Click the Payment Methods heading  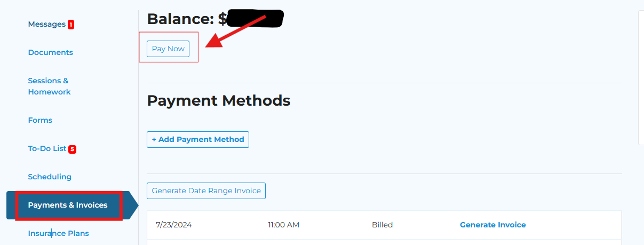coord(219,100)
